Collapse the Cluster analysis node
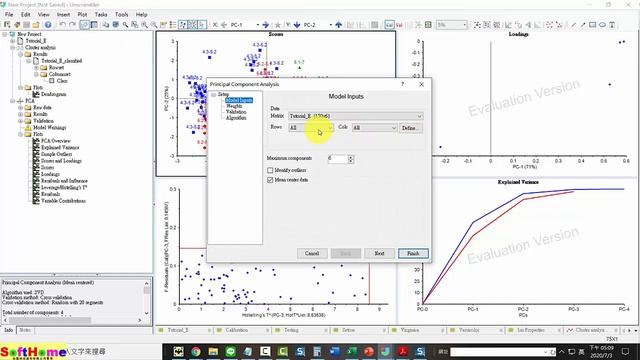This screenshot has width=640, height=360. (x=13, y=48)
